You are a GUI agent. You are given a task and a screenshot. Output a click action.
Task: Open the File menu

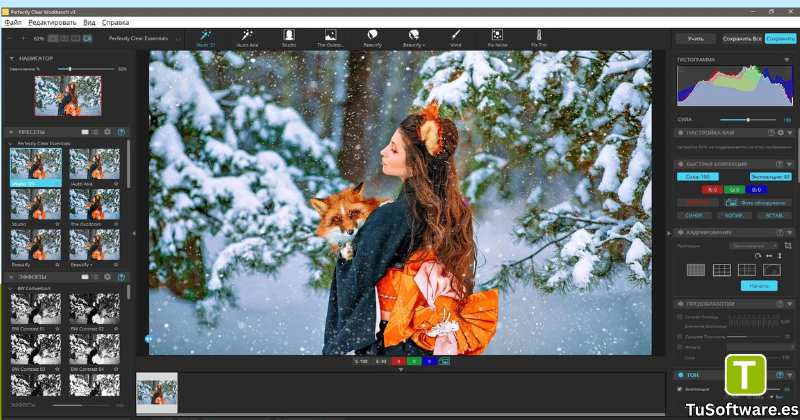click(13, 22)
